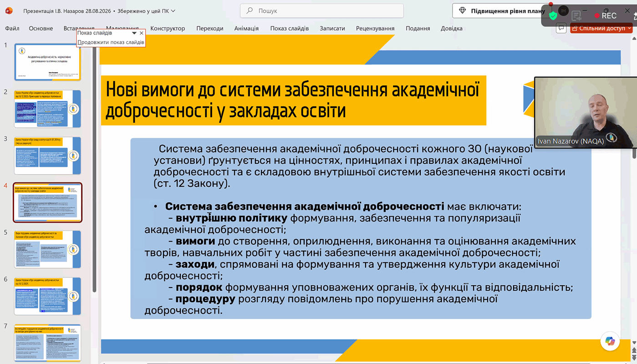
Task: Switch to the Рецензування tab
Action: click(375, 28)
